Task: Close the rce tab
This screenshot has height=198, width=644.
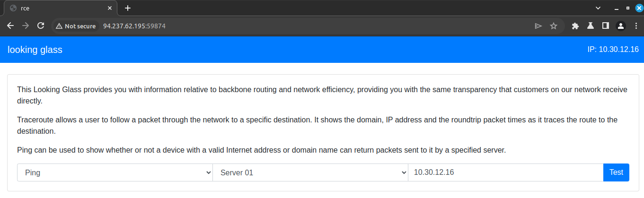Action: tap(110, 8)
